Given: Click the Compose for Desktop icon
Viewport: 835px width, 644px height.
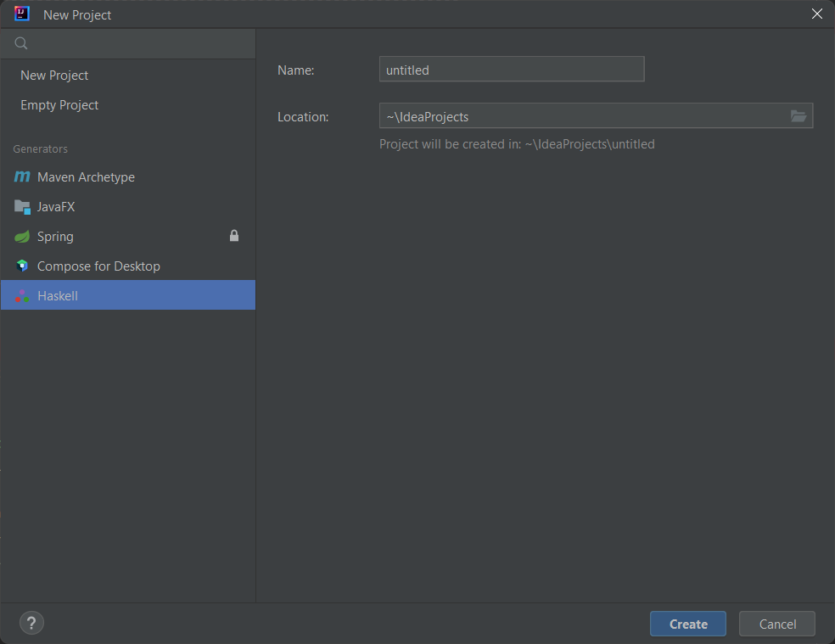Looking at the screenshot, I should [x=22, y=266].
